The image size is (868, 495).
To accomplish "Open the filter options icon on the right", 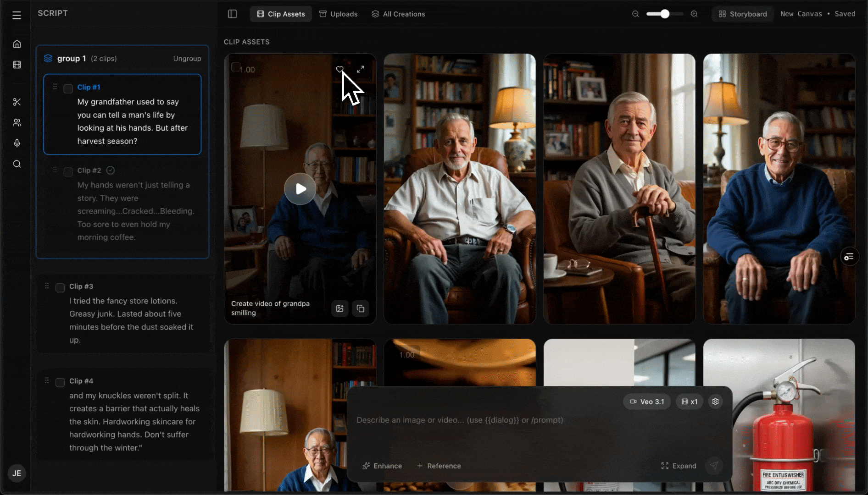I will [x=849, y=256].
